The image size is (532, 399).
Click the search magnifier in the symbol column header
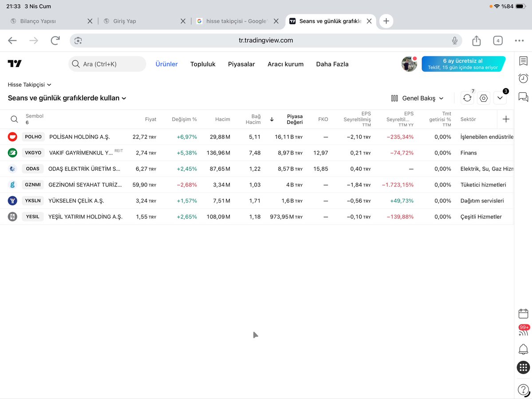[x=14, y=119]
